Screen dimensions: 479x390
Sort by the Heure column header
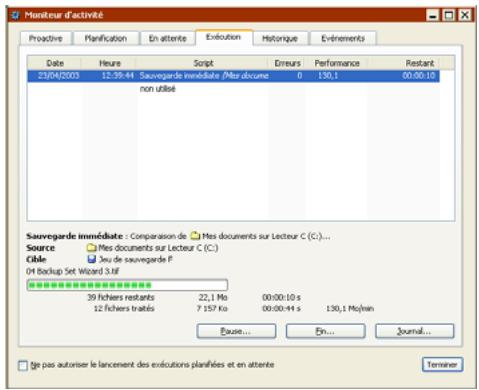[x=109, y=63]
